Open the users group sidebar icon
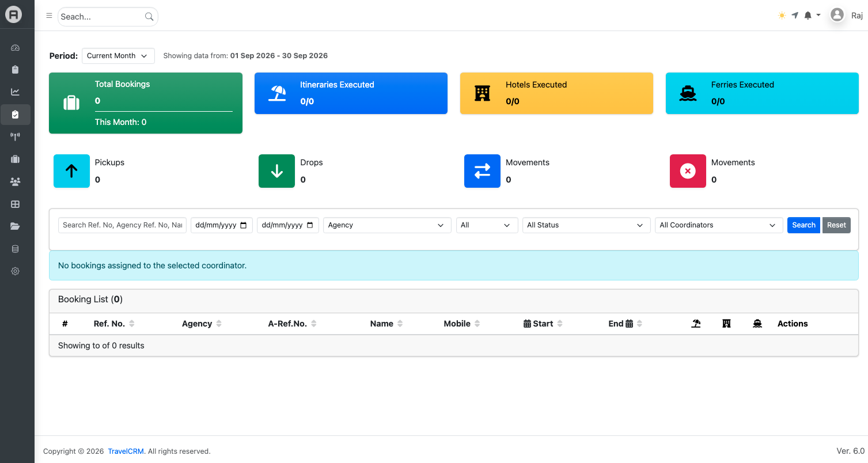Viewport: 868px width, 463px height. pyautogui.click(x=16, y=181)
